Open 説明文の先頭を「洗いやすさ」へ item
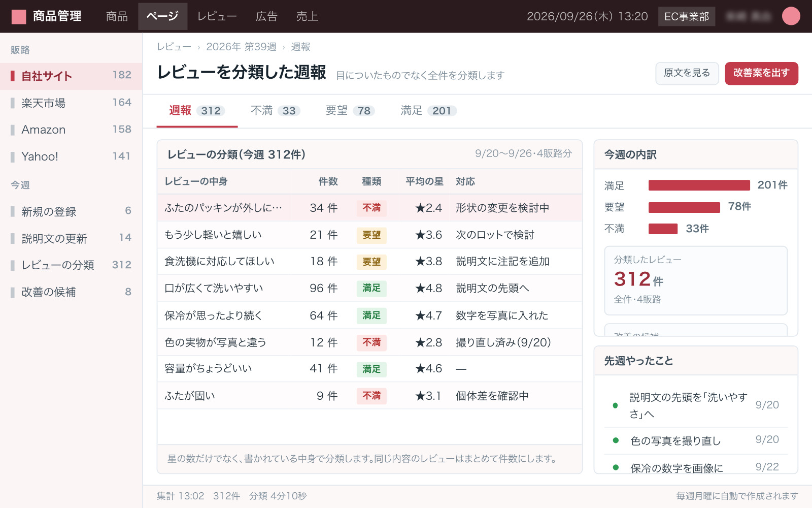Screen dimensions: 812x508 pos(696,405)
